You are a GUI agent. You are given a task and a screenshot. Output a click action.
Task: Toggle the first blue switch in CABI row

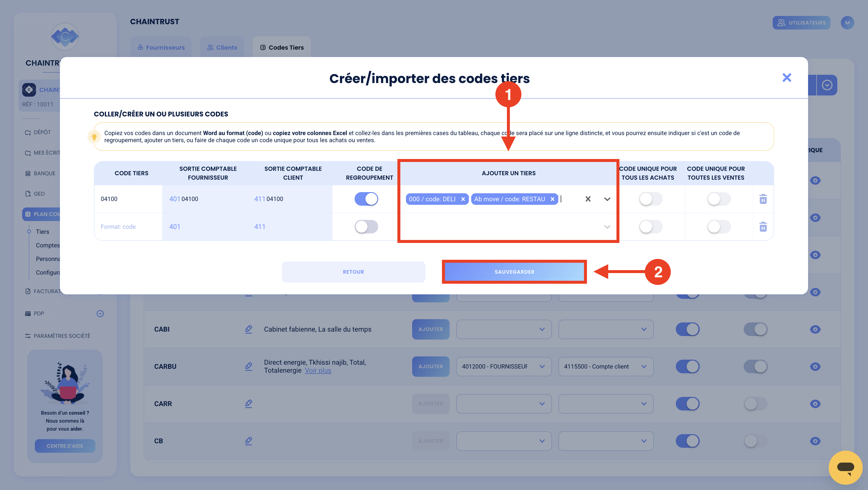688,329
